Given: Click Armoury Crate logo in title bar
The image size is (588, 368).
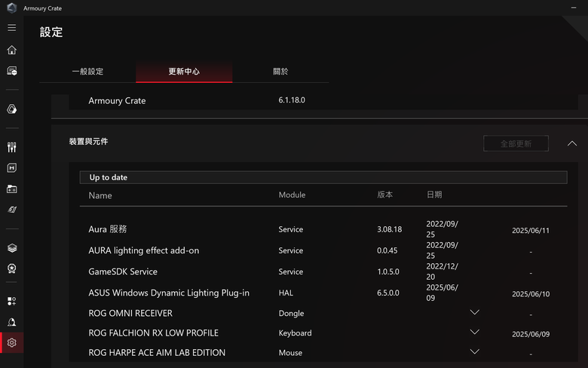Looking at the screenshot, I should [11, 8].
